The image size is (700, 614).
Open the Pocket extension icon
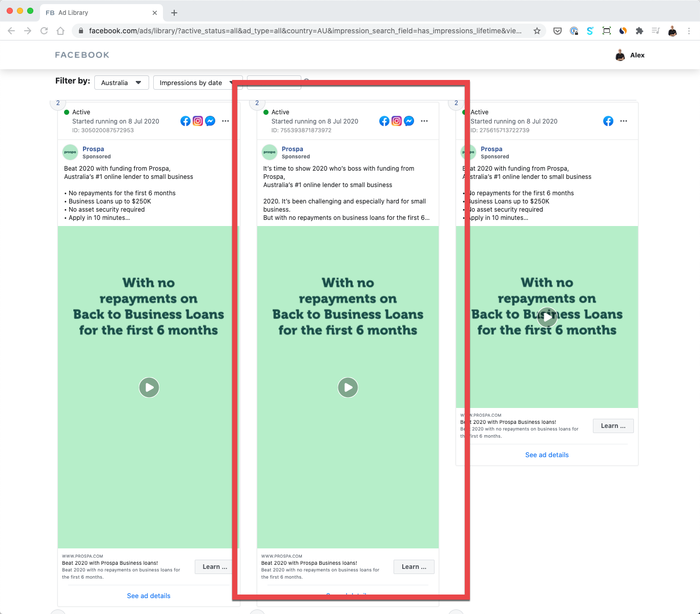pos(558,31)
